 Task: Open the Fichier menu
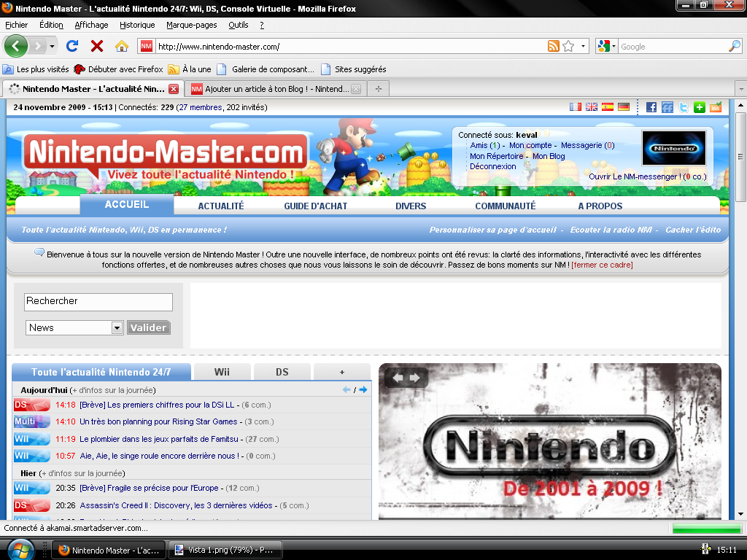click(x=16, y=25)
